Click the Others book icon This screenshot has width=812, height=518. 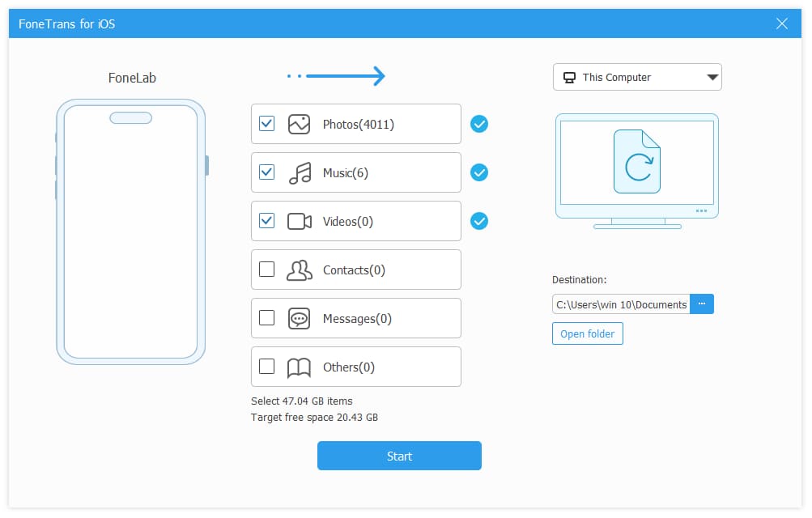[299, 367]
